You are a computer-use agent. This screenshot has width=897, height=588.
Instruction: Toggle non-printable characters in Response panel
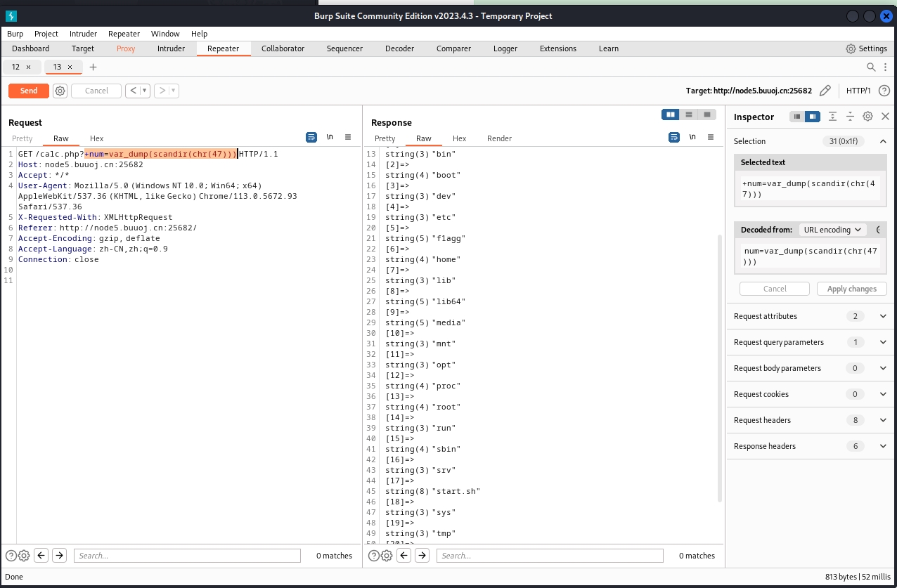point(692,138)
